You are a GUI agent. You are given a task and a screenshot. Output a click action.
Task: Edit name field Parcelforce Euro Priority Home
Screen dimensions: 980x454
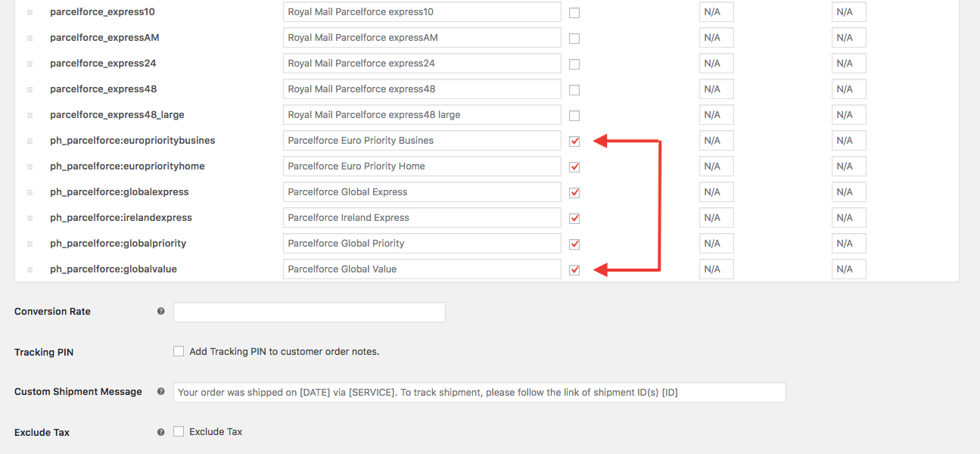(422, 166)
